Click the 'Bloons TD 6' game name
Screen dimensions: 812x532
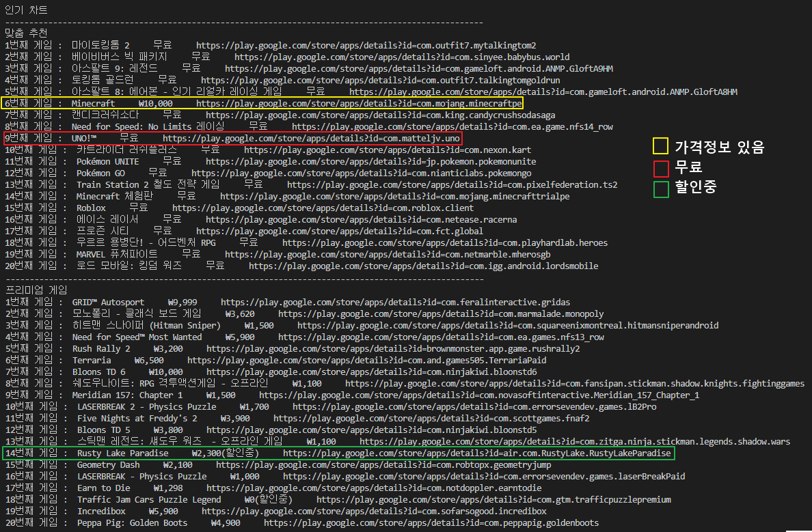[x=99, y=372]
